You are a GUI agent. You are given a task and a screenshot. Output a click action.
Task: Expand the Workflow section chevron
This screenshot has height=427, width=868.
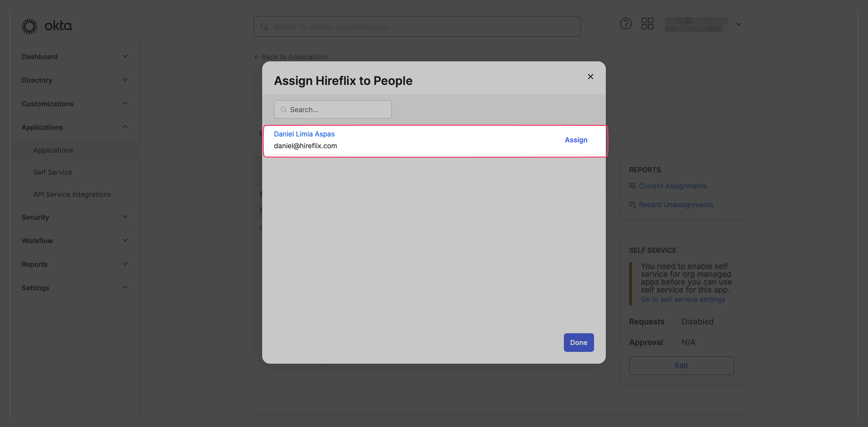pos(125,240)
